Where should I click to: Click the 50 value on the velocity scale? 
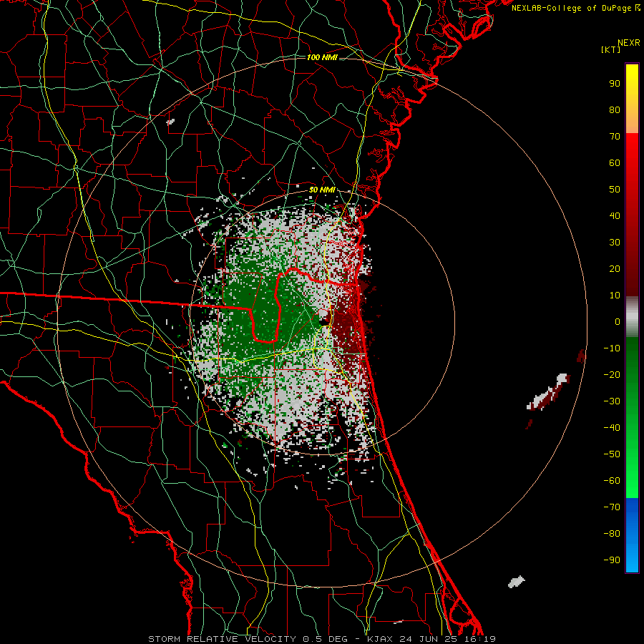pos(615,190)
